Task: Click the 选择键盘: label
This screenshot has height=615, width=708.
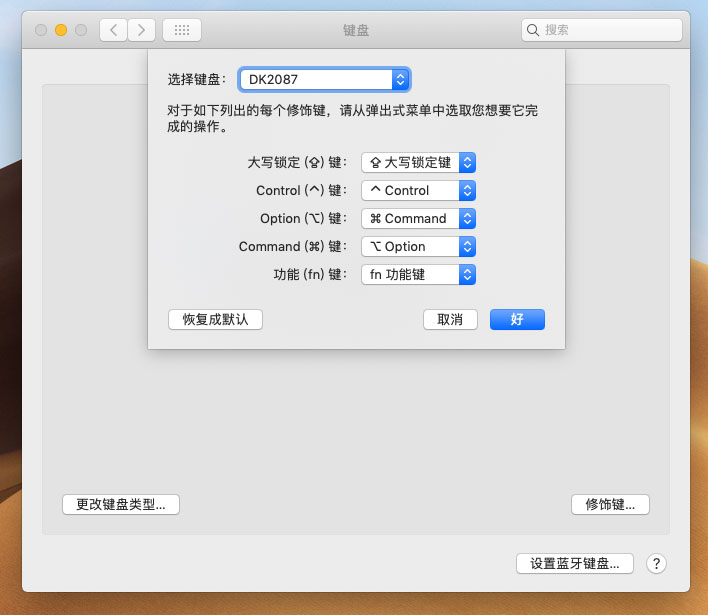Action: click(x=197, y=79)
